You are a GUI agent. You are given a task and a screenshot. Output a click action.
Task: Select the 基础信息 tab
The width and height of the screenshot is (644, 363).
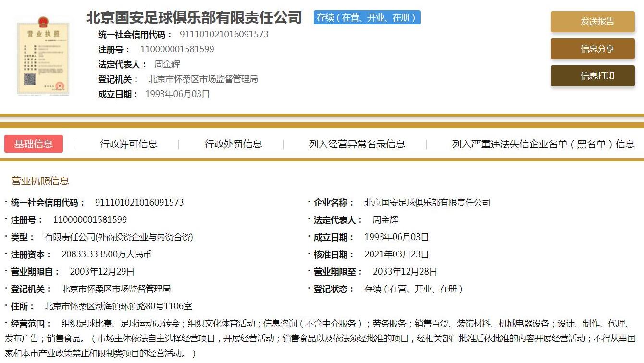[34, 144]
